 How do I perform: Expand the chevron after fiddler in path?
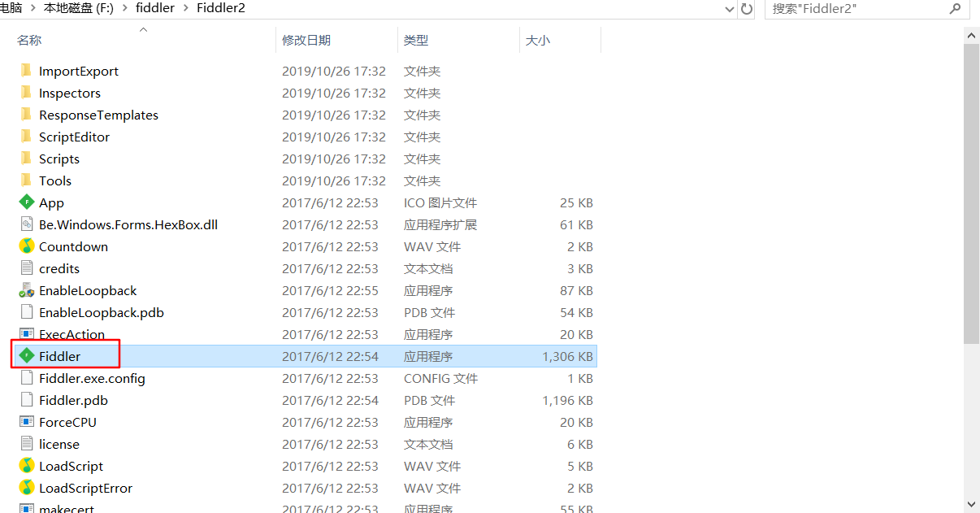[186, 9]
